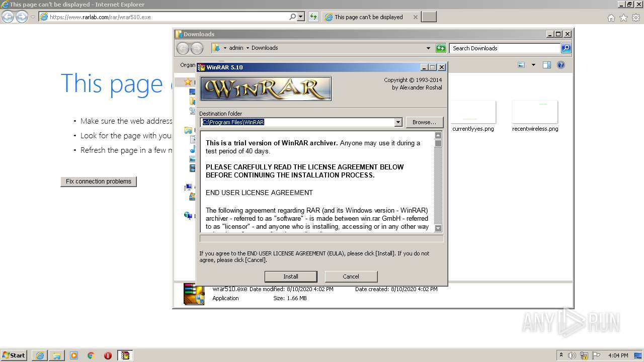Click the Search Downloads magnifier icon
This screenshot has width=644, height=362.
pyautogui.click(x=566, y=48)
